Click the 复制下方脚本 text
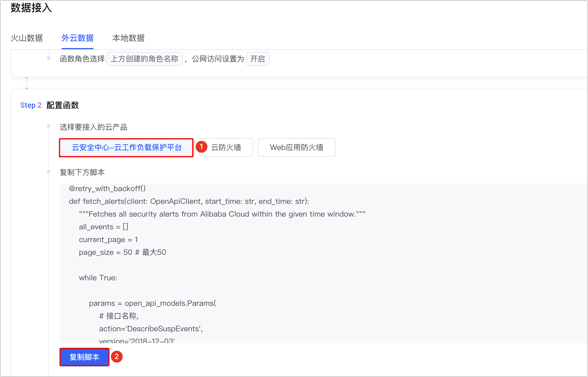 (x=82, y=172)
